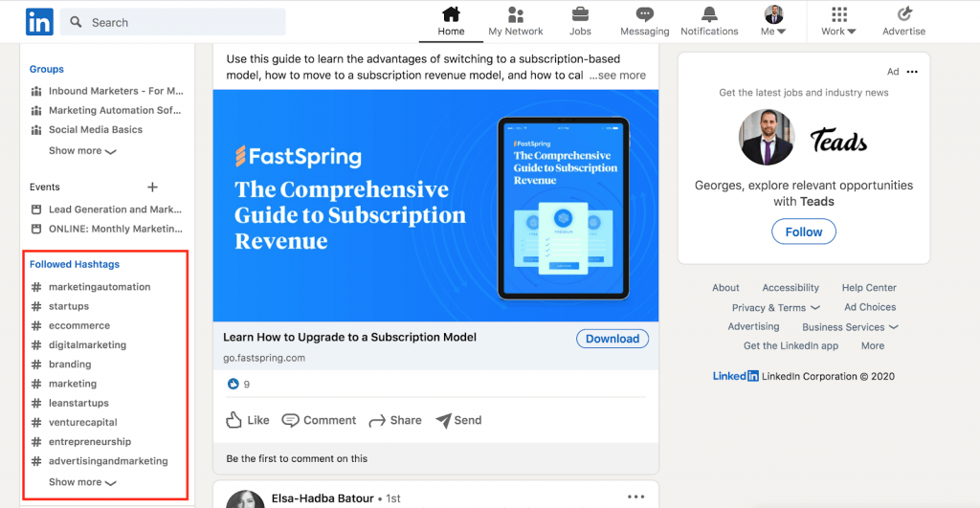Click the Download button

[x=612, y=339]
